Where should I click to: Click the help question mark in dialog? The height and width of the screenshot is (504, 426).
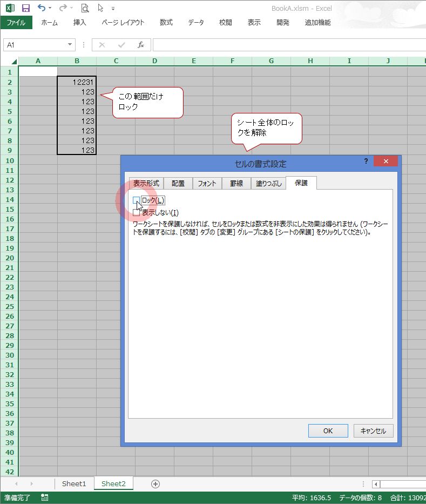(366, 161)
